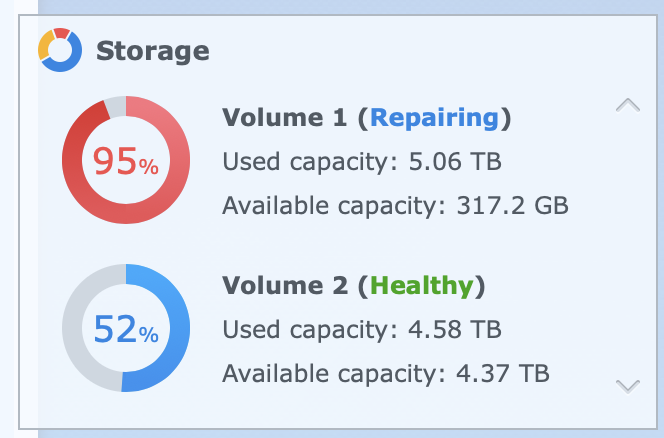Click the Storage widget title
The width and height of the screenshot is (664, 438).
pos(153,50)
